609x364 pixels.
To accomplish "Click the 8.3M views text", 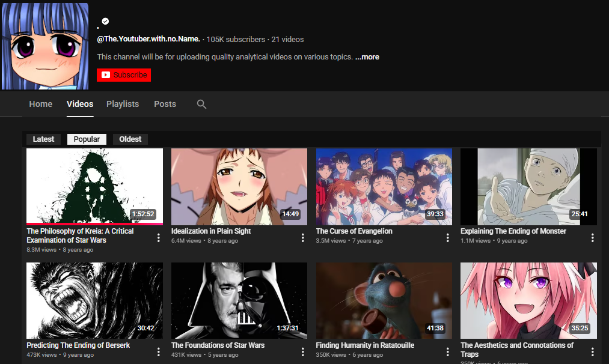I will pos(41,249).
